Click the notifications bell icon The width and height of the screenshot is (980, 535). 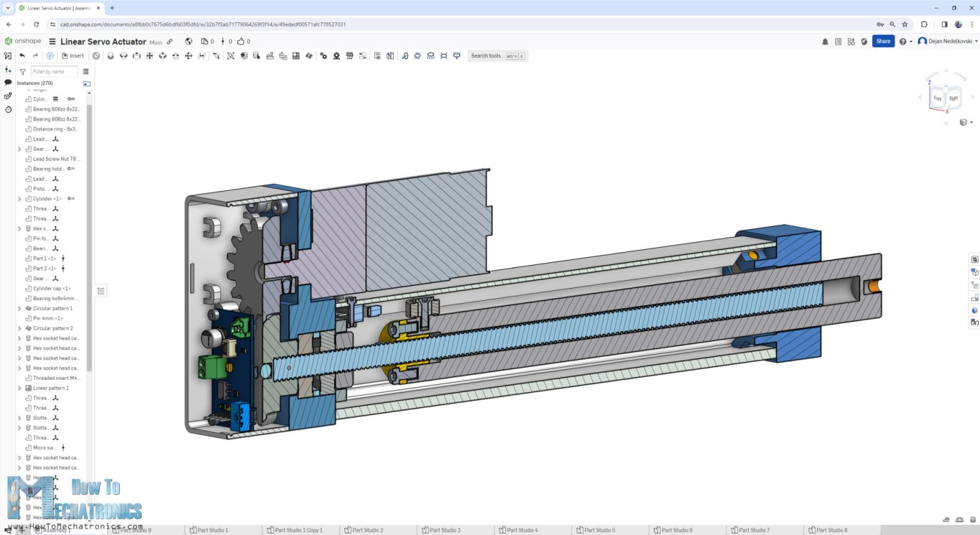coord(825,41)
